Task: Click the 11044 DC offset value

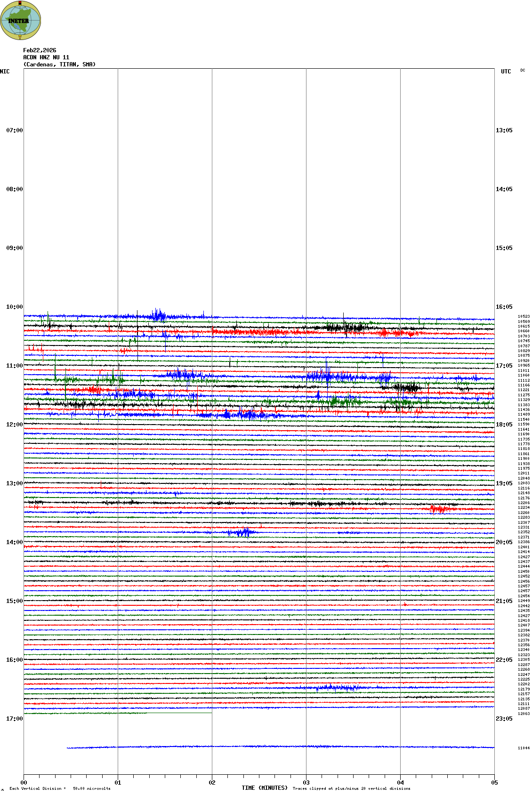Action: [524, 748]
